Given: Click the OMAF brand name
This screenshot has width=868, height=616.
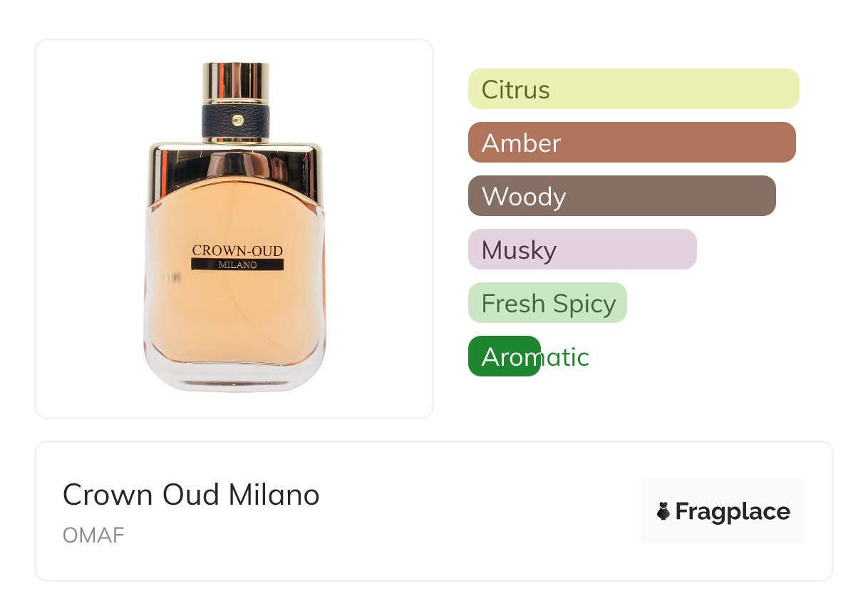Looking at the screenshot, I should coord(93,535).
